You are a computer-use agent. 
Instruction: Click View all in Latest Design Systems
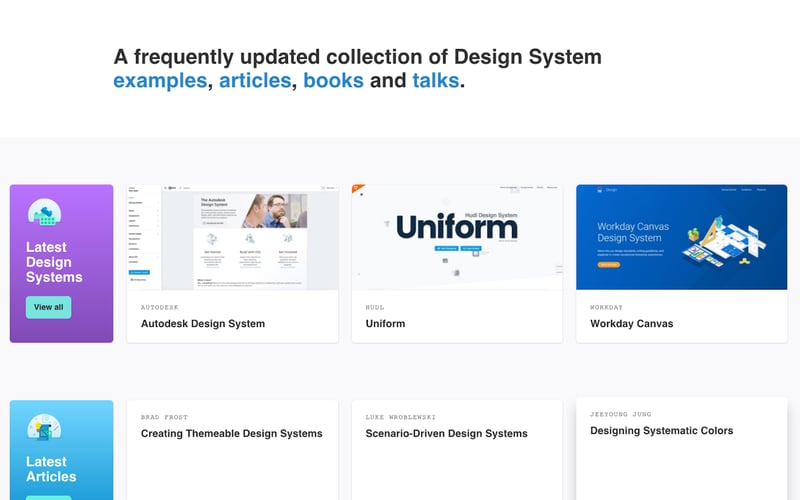48,307
